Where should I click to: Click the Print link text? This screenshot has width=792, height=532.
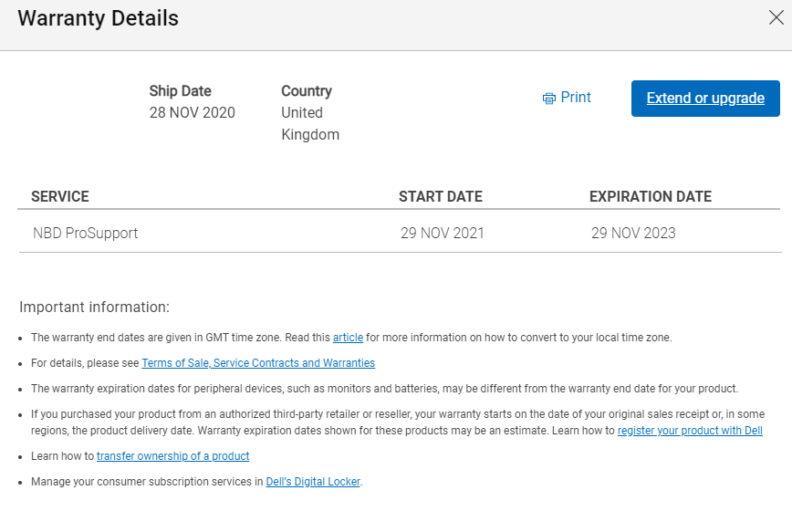576,98
